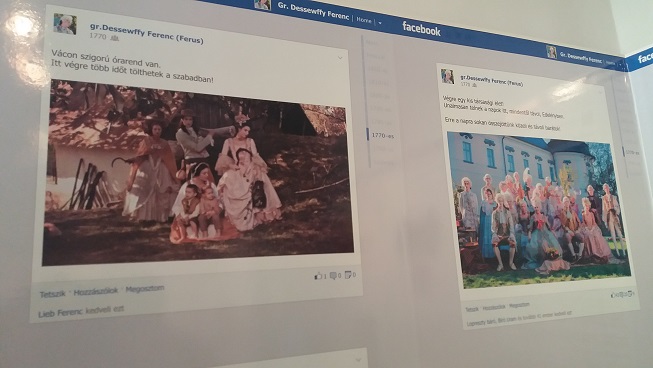Image resolution: width=653 pixels, height=368 pixels.
Task: Click profile avatar in right post header
Action: coord(447,76)
